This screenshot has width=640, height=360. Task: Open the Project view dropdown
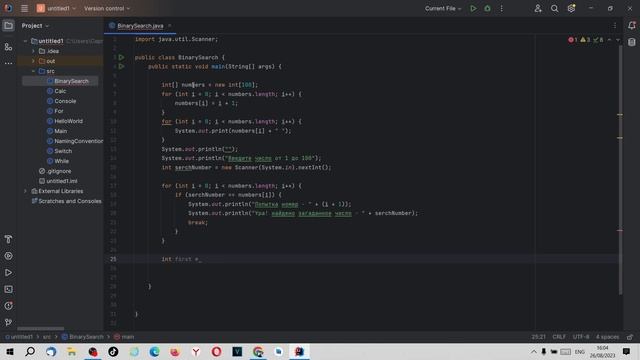[x=35, y=26]
